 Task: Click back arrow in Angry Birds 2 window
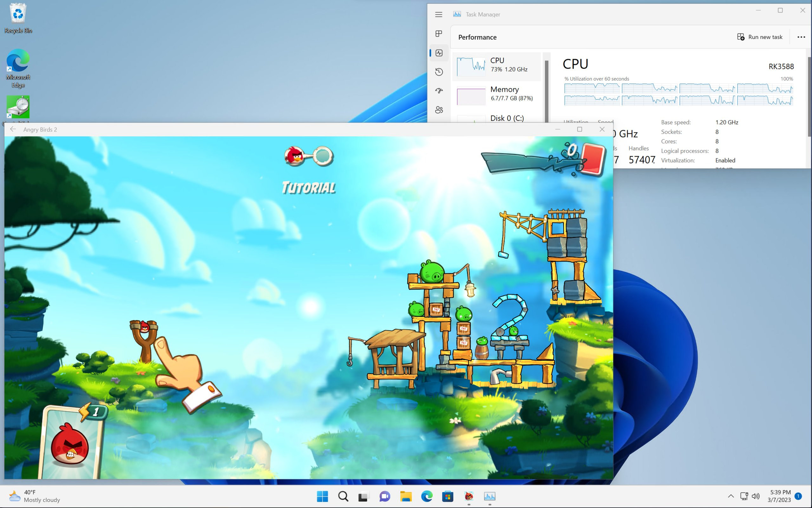coord(13,129)
